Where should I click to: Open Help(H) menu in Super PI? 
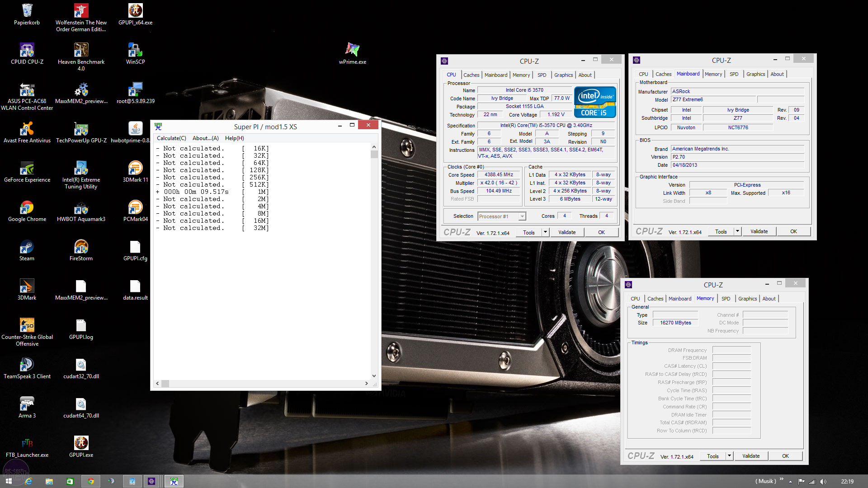234,138
